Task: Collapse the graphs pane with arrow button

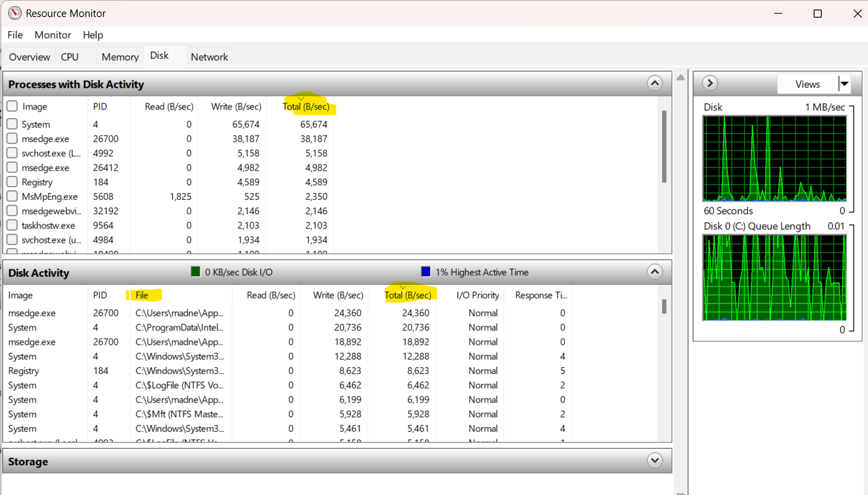Action: click(x=710, y=83)
